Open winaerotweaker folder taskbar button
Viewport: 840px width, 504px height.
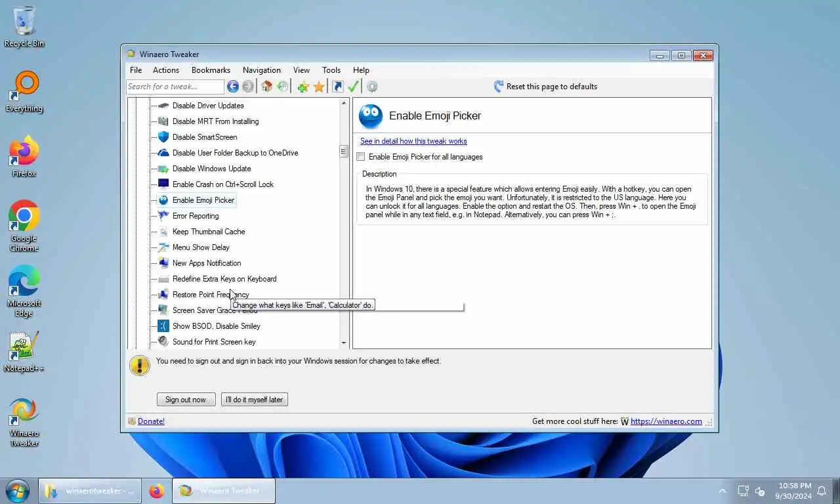point(90,491)
